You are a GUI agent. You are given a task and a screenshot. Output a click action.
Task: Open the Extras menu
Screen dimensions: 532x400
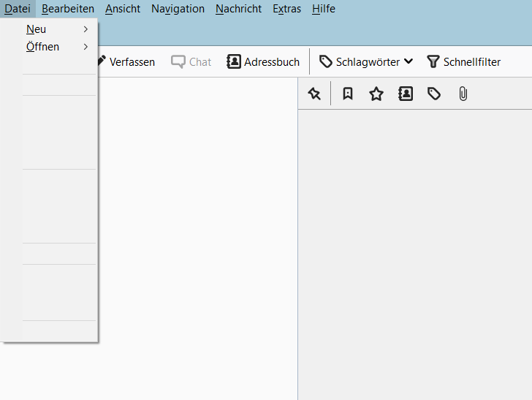coord(286,9)
